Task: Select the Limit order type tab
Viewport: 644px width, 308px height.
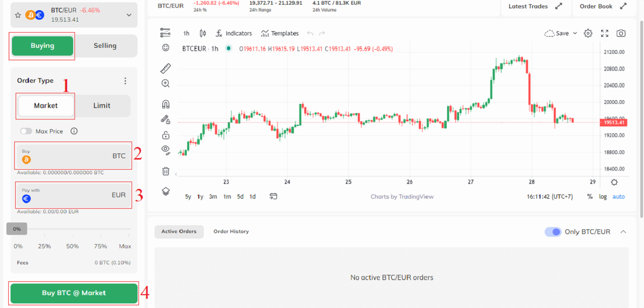Action: click(102, 105)
